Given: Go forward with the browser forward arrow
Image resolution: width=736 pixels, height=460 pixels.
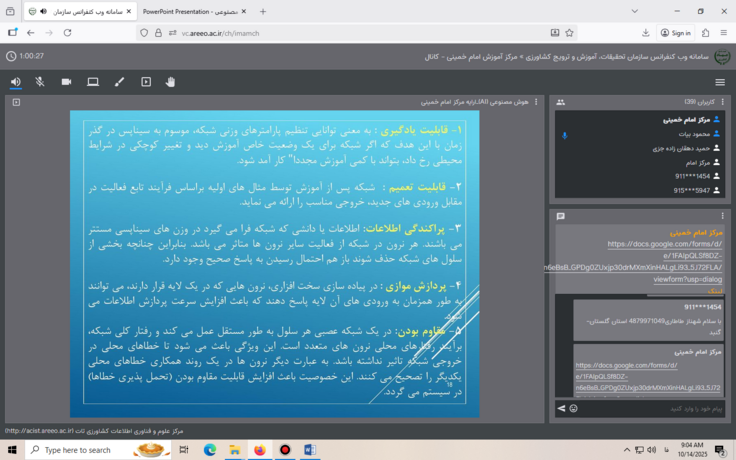Looking at the screenshot, I should click(x=49, y=33).
